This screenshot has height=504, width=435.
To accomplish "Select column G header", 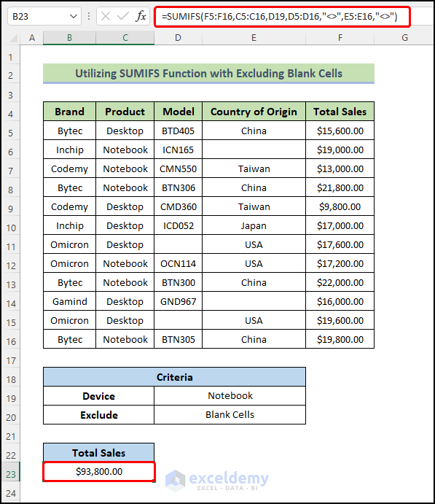I will [404, 38].
